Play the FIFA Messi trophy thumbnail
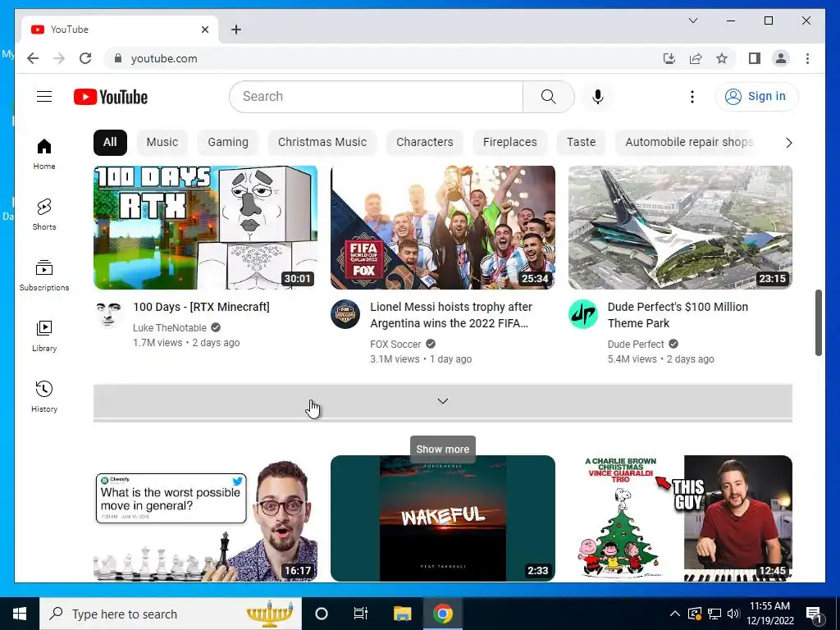Screen dimensions: 840x630 (x=442, y=228)
